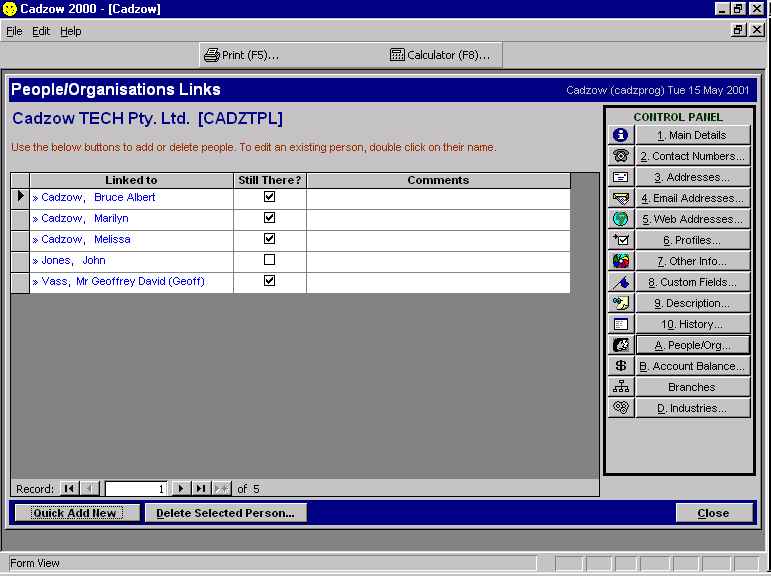Uncheck Still There for Marilyn Cadzow

point(269,217)
